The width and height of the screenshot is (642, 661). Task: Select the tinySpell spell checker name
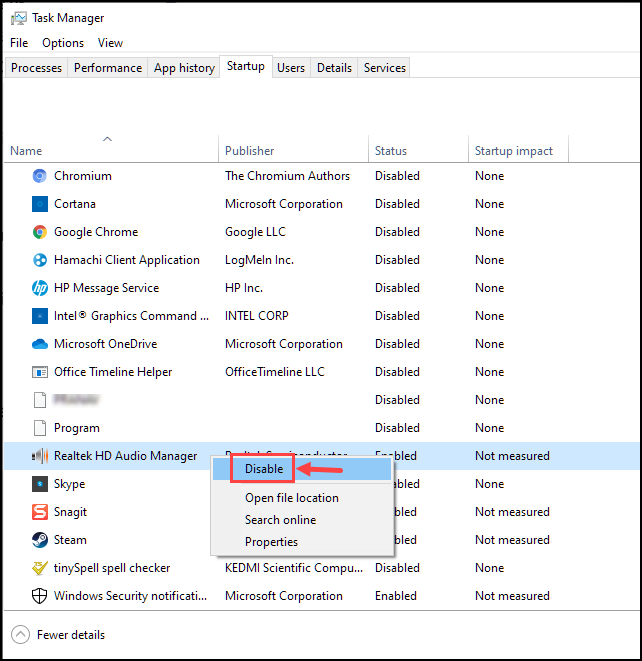(x=112, y=568)
